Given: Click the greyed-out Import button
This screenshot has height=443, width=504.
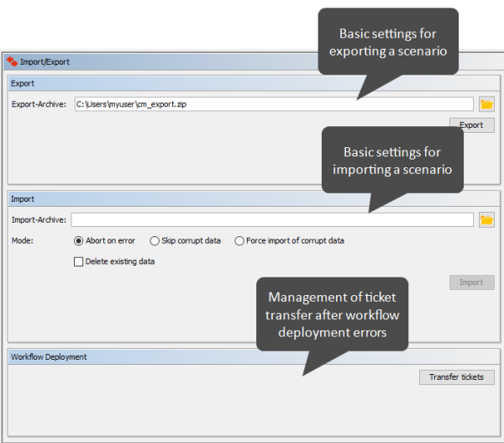Looking at the screenshot, I should point(471,282).
